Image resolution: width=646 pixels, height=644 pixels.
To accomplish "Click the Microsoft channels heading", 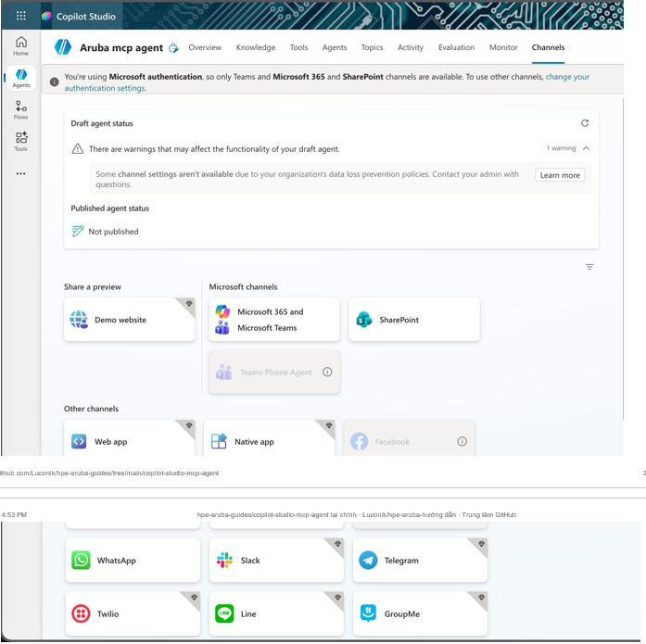I will (243, 286).
